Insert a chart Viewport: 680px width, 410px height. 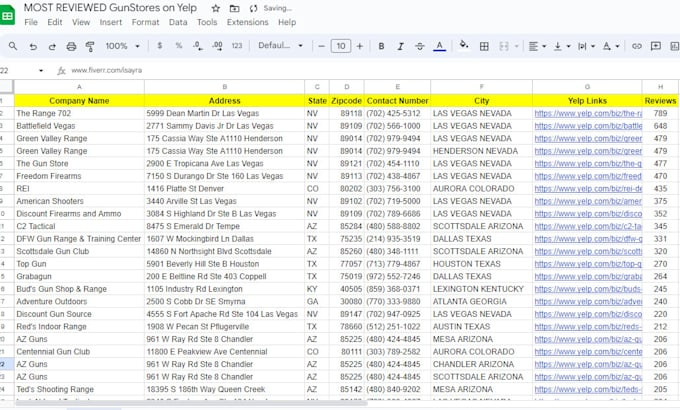pos(674,46)
